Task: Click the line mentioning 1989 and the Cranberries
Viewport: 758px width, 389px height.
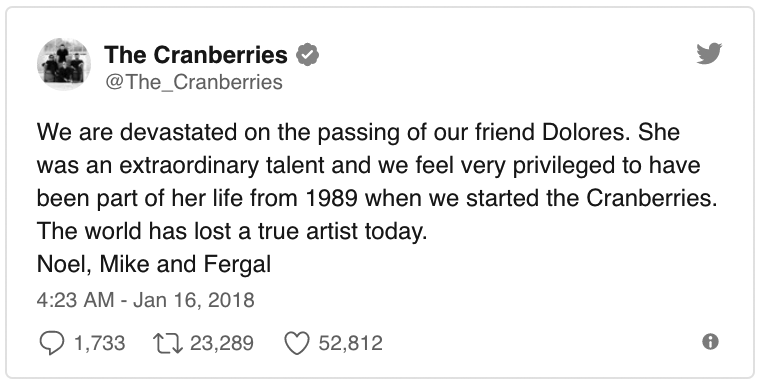Action: tap(377, 199)
